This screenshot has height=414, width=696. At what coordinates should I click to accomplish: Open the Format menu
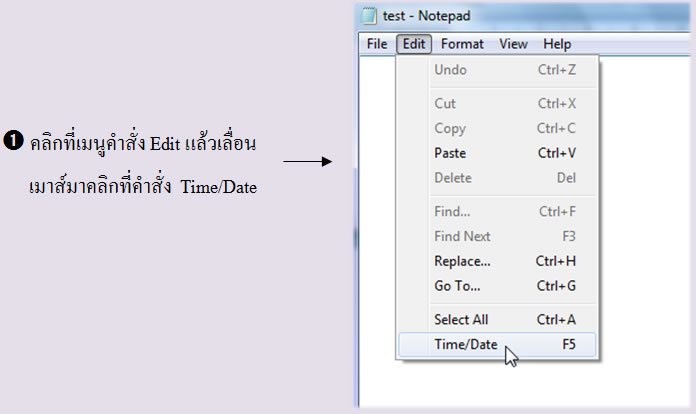point(462,44)
